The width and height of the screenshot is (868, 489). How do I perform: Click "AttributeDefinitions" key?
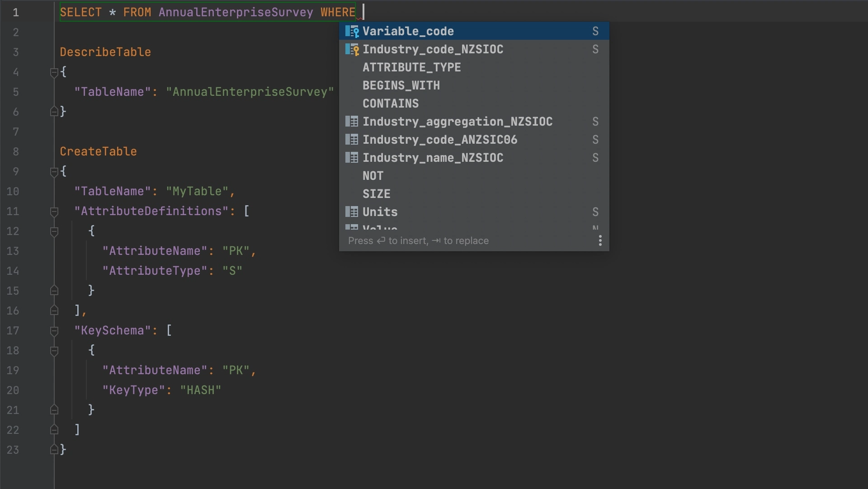[x=151, y=211]
